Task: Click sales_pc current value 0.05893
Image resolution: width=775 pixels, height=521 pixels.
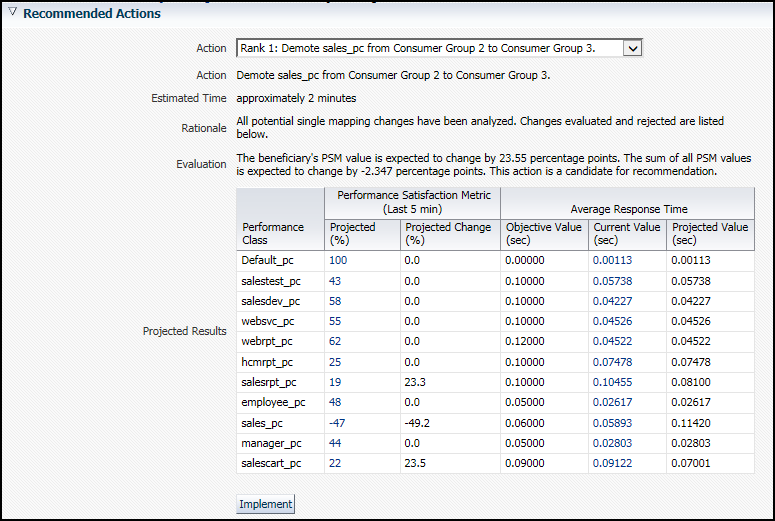Action: click(610, 423)
